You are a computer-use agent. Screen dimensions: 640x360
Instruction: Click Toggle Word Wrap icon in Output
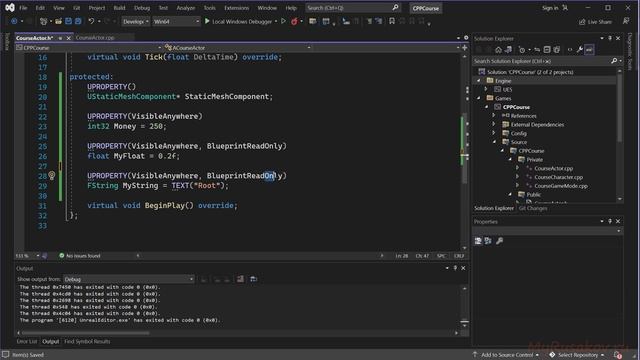point(253,279)
